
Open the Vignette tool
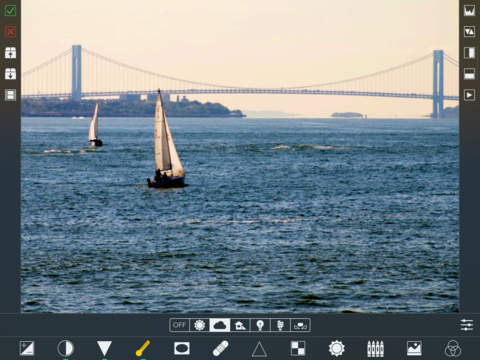pos(182,349)
